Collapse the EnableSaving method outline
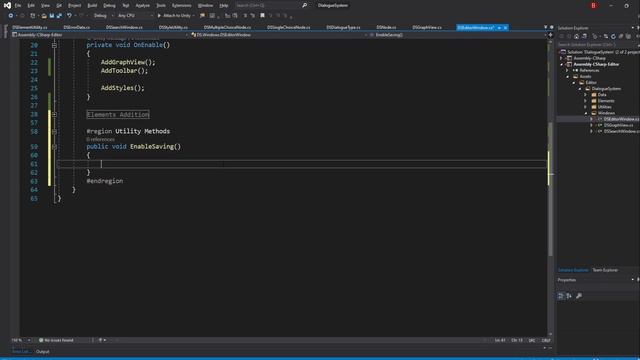This screenshot has height=360, width=640. [x=54, y=147]
